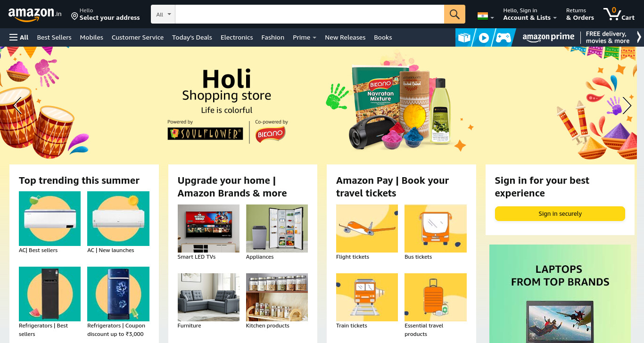
Task: Click the game controller icon
Action: click(503, 38)
